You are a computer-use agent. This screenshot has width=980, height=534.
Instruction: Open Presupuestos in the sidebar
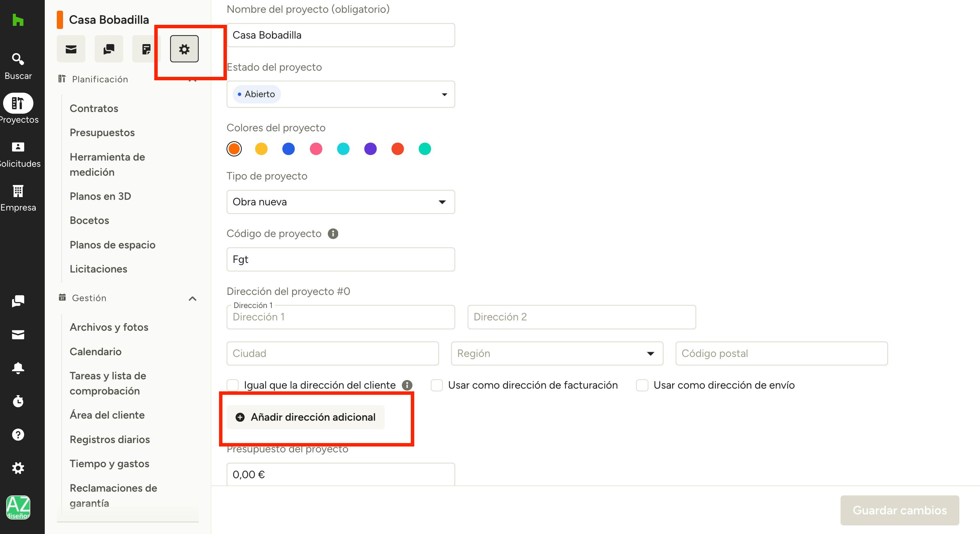pos(102,132)
